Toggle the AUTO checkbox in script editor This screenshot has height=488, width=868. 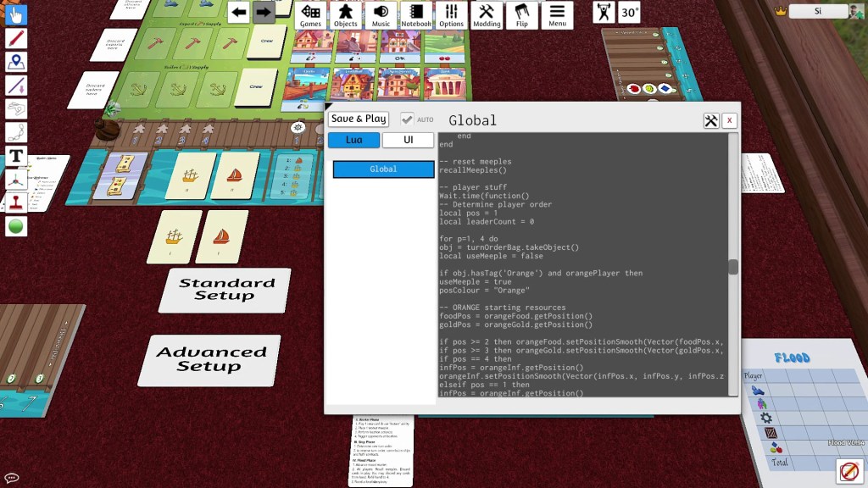408,119
